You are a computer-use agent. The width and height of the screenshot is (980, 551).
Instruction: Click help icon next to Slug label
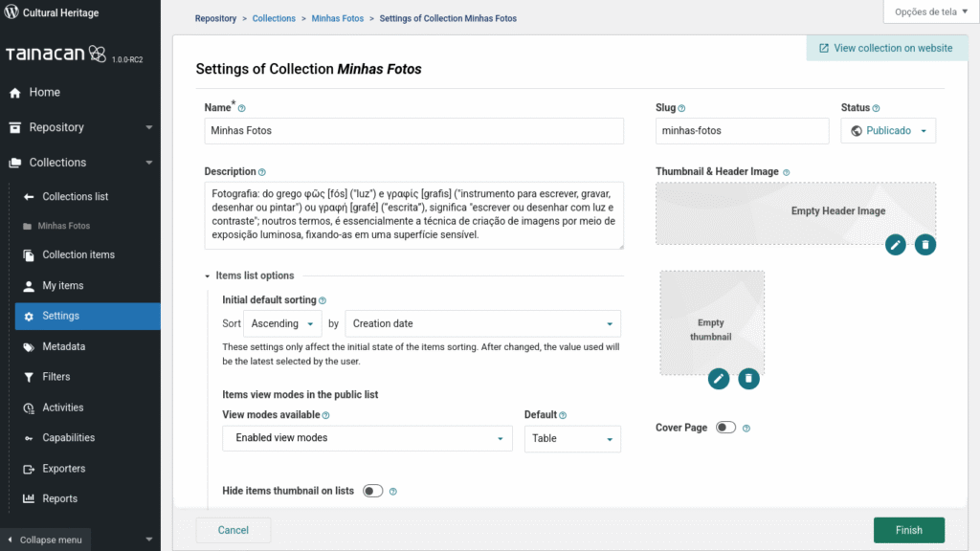point(681,109)
